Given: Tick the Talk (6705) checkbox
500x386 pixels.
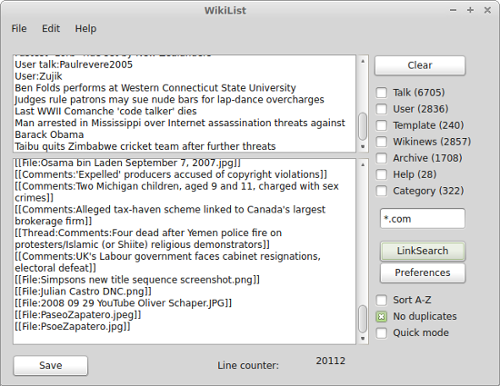Looking at the screenshot, I should 381,92.
